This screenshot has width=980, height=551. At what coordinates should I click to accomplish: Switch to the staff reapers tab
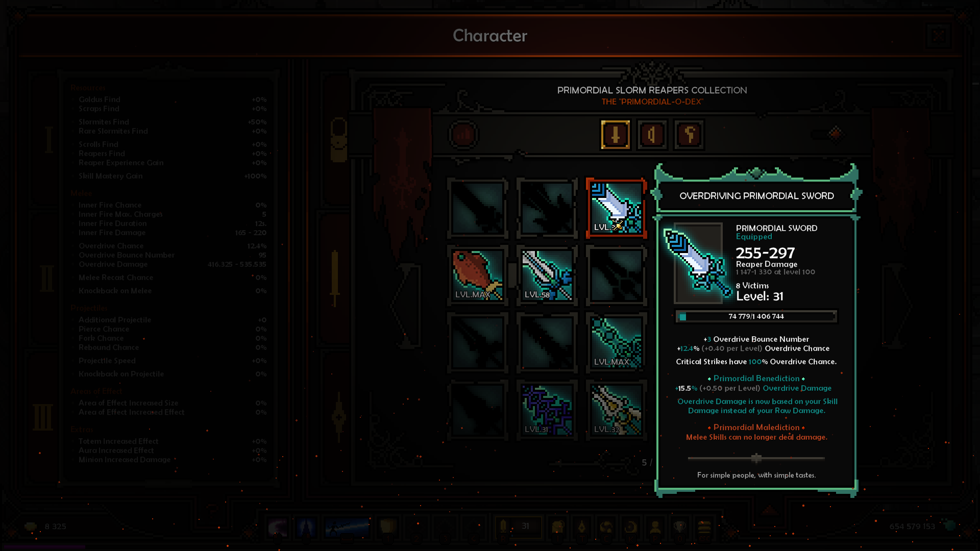click(689, 135)
